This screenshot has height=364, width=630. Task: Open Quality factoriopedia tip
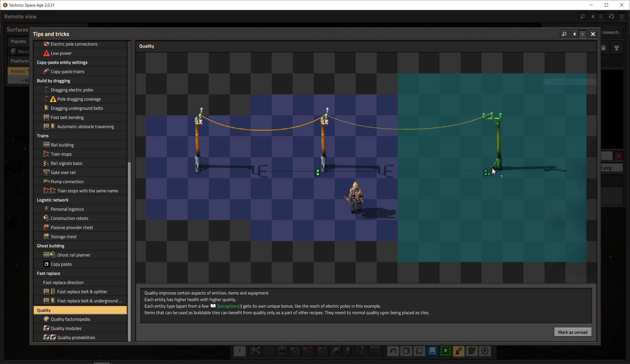click(80, 319)
